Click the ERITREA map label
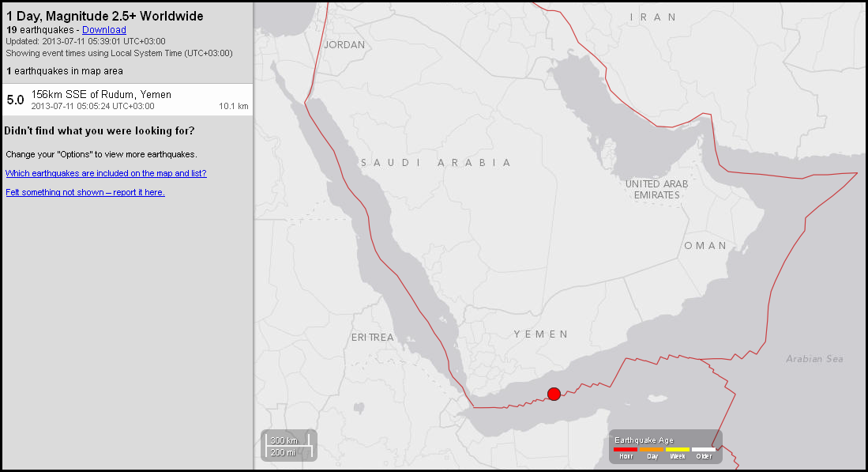Image resolution: width=868 pixels, height=472 pixels. pyautogui.click(x=373, y=337)
